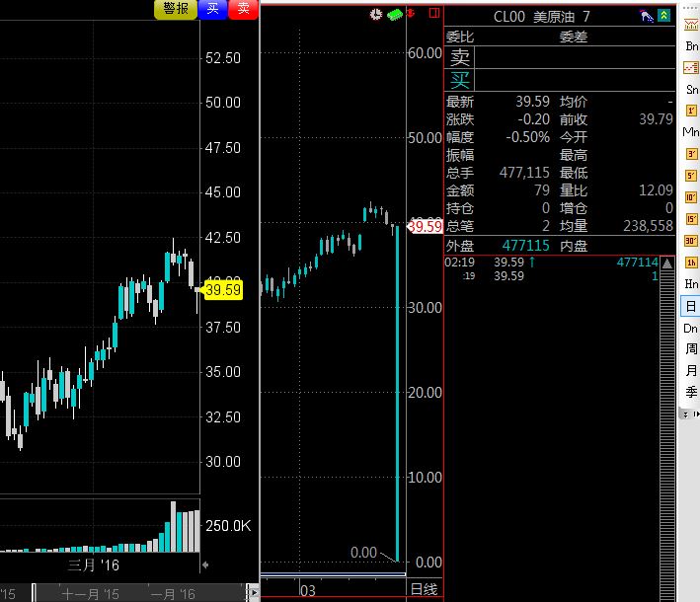Click the green chip indicator icon
Image resolution: width=700 pixels, height=602 pixels.
pyautogui.click(x=395, y=15)
